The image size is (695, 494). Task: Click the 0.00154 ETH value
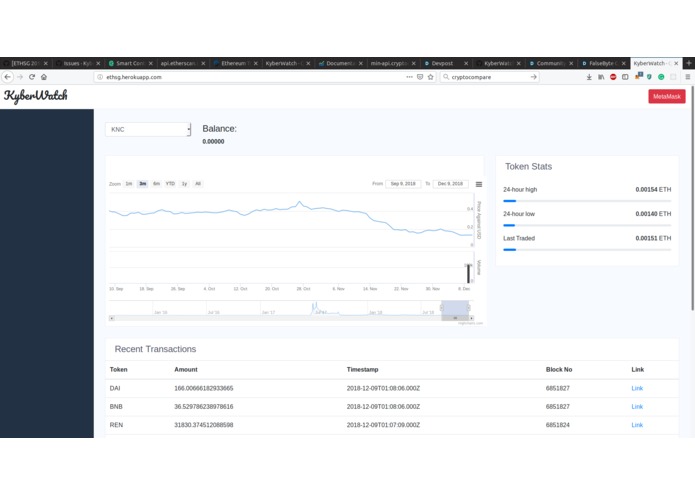[x=653, y=190]
